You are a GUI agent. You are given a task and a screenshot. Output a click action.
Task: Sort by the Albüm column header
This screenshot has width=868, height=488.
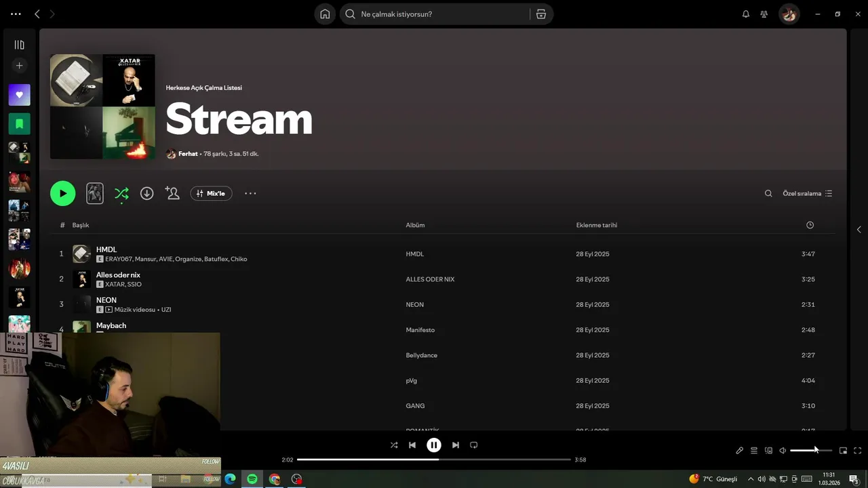coord(415,225)
